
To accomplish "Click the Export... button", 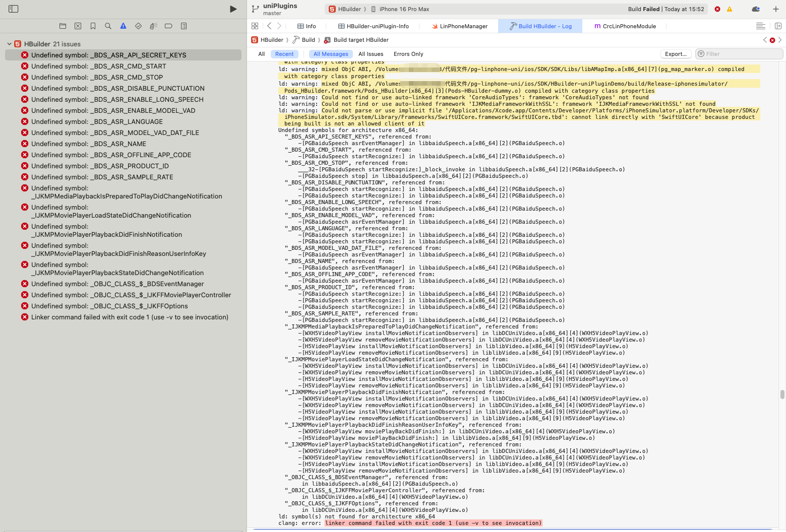I will pos(676,54).
